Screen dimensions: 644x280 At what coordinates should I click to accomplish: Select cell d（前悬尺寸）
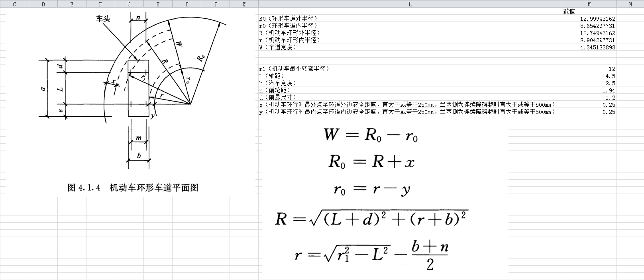tap(410, 98)
